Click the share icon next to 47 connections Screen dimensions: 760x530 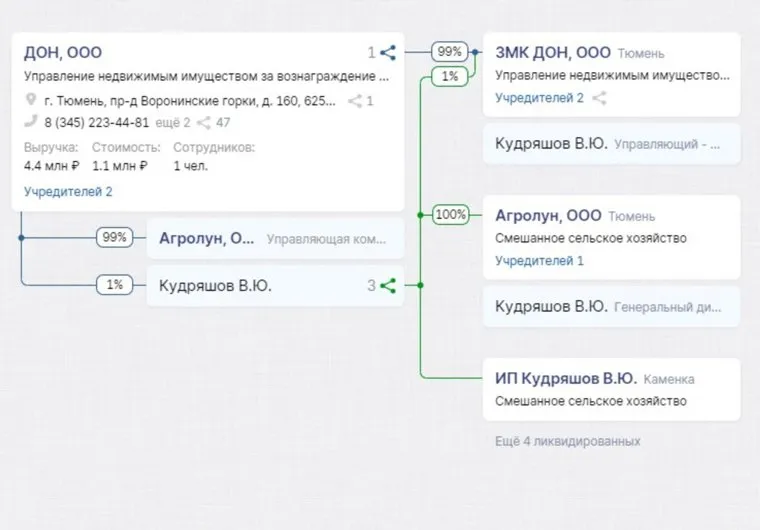point(203,123)
